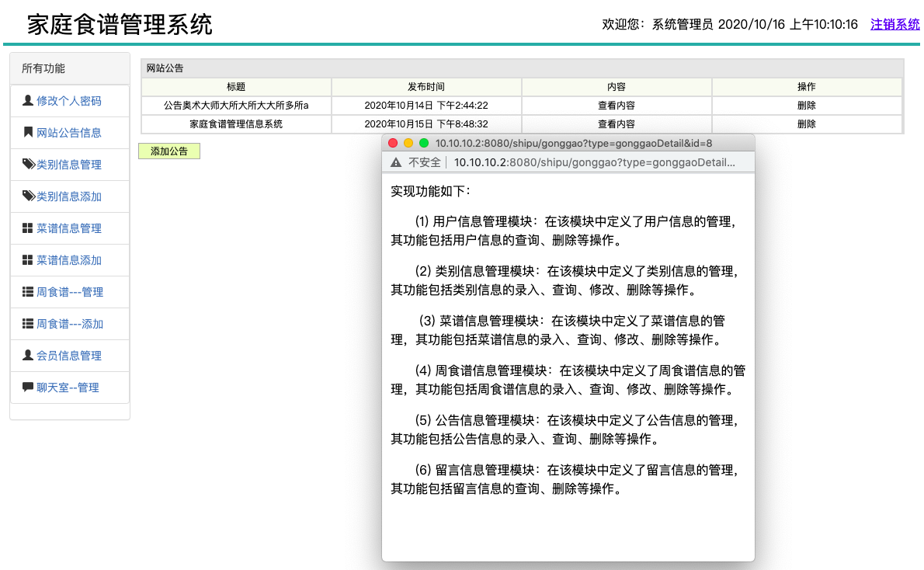This screenshot has width=924, height=570.
Task: Open 菜谱信息管理 page
Action: [69, 228]
